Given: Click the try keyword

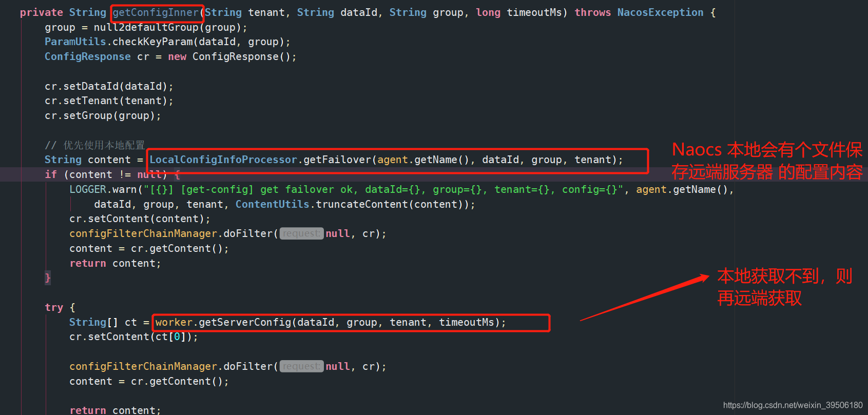Looking at the screenshot, I should (x=54, y=307).
